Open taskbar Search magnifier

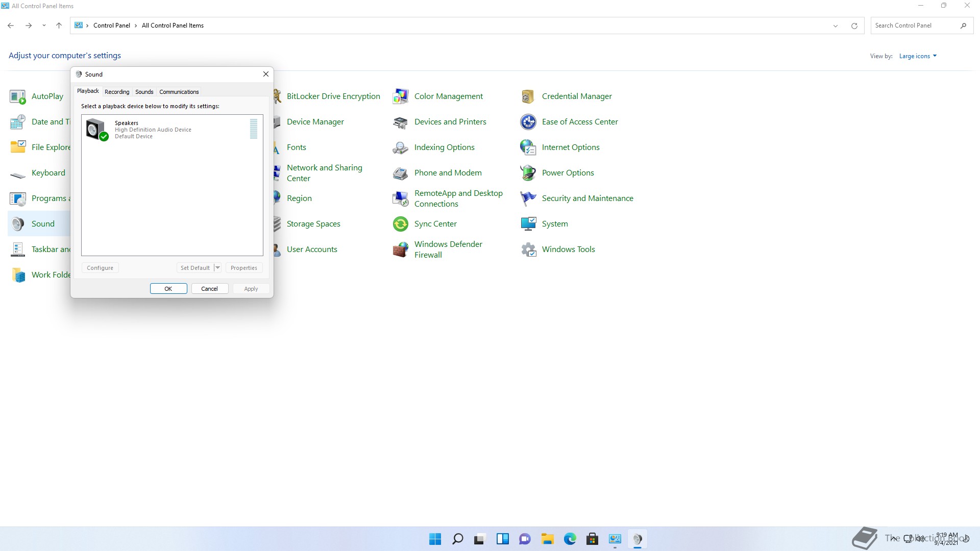[x=458, y=539]
